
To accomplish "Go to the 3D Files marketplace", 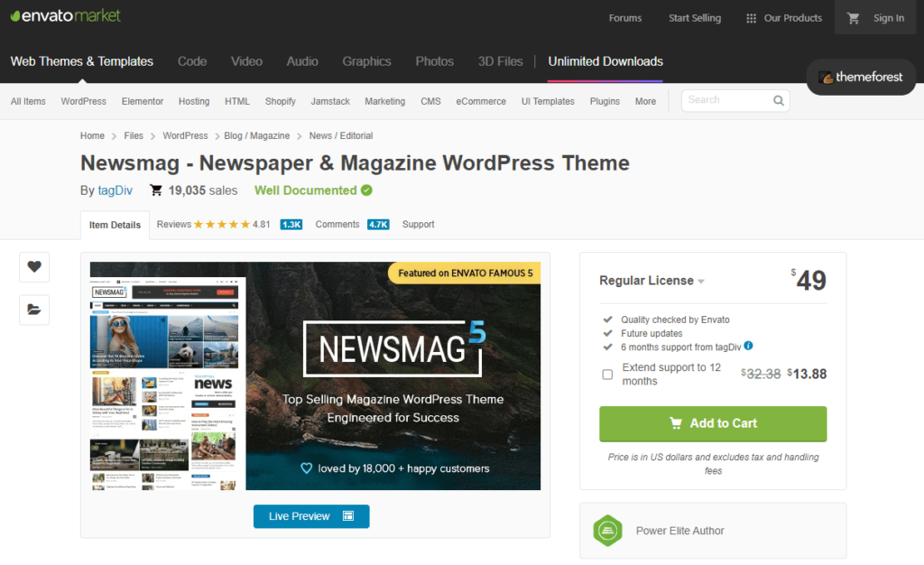I will click(x=500, y=61).
